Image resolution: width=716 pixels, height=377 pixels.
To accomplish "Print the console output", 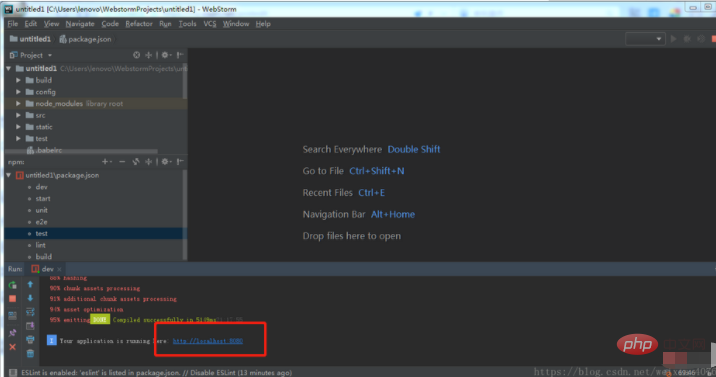I will pos(30,340).
